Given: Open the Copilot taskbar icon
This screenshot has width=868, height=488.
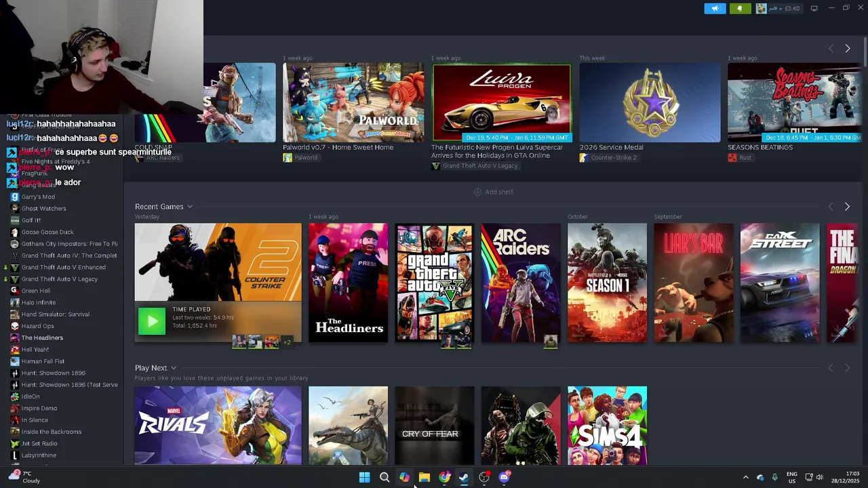Looking at the screenshot, I should pos(404,477).
